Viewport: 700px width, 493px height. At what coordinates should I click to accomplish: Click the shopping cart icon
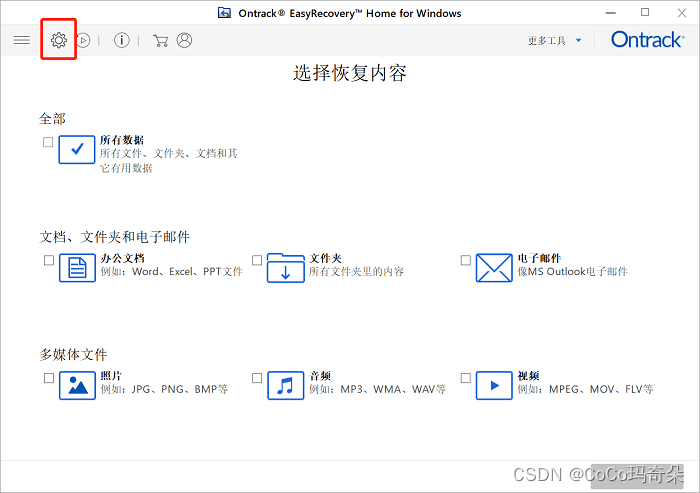(160, 40)
